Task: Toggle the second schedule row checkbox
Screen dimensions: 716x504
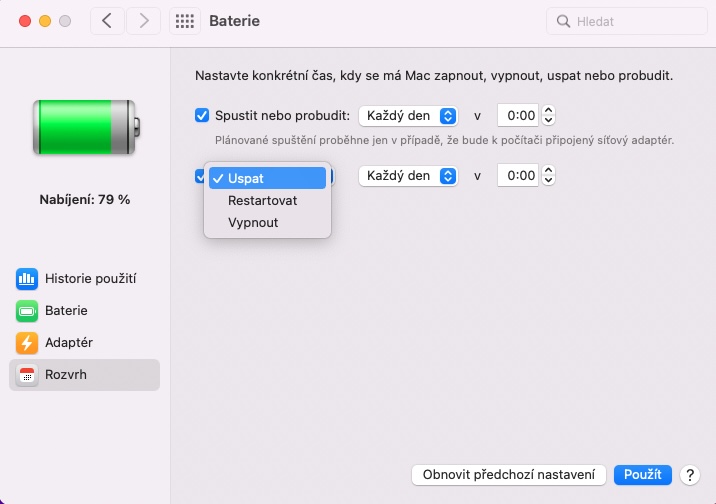Action: click(x=200, y=176)
